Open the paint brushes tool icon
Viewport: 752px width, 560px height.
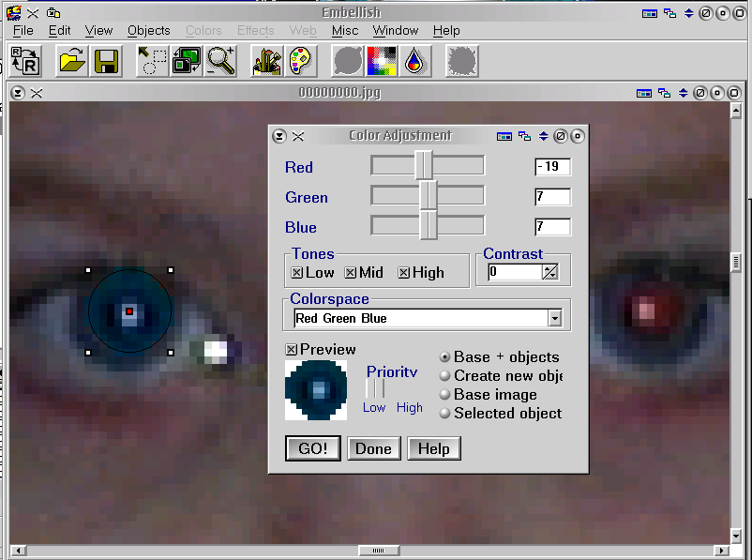tap(267, 61)
